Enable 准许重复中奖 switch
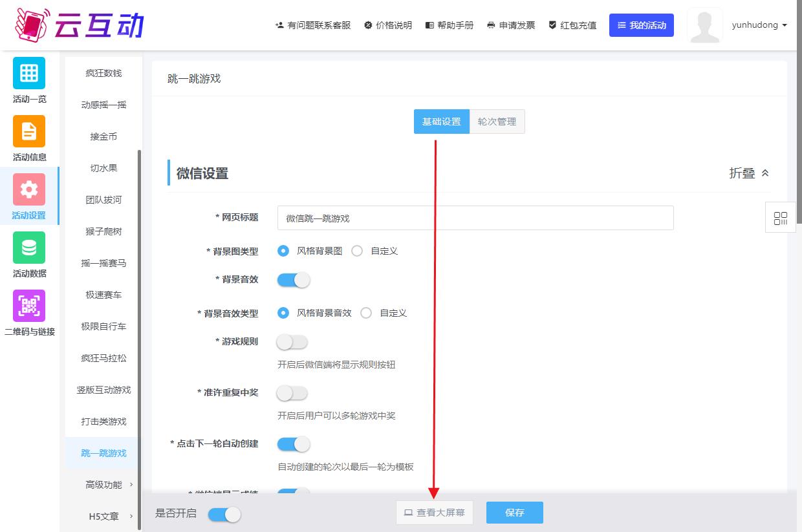This screenshot has height=532, width=802. (292, 392)
